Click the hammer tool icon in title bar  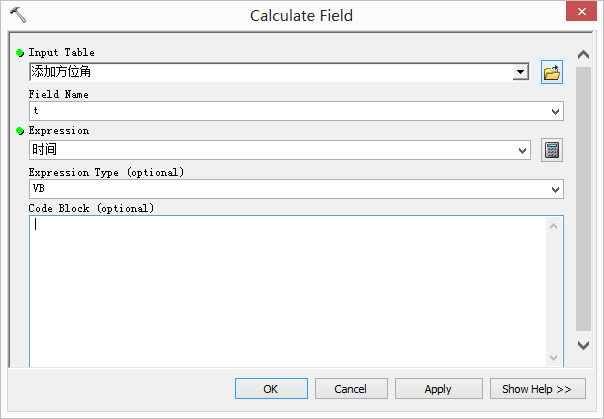pos(17,15)
